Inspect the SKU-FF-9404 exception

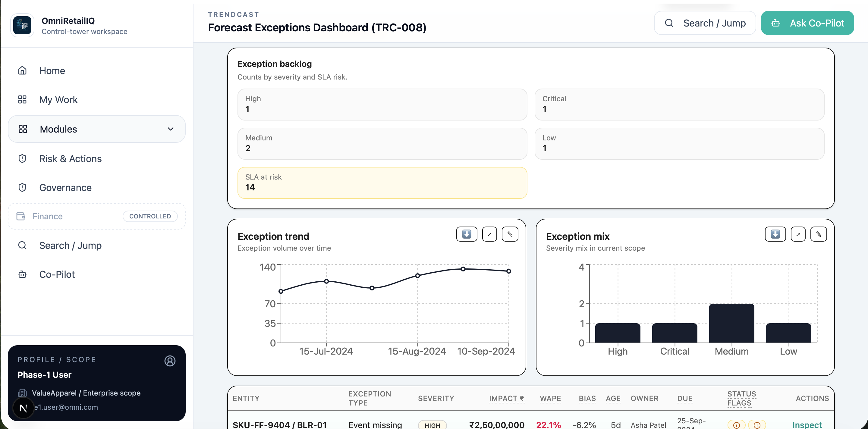(807, 424)
